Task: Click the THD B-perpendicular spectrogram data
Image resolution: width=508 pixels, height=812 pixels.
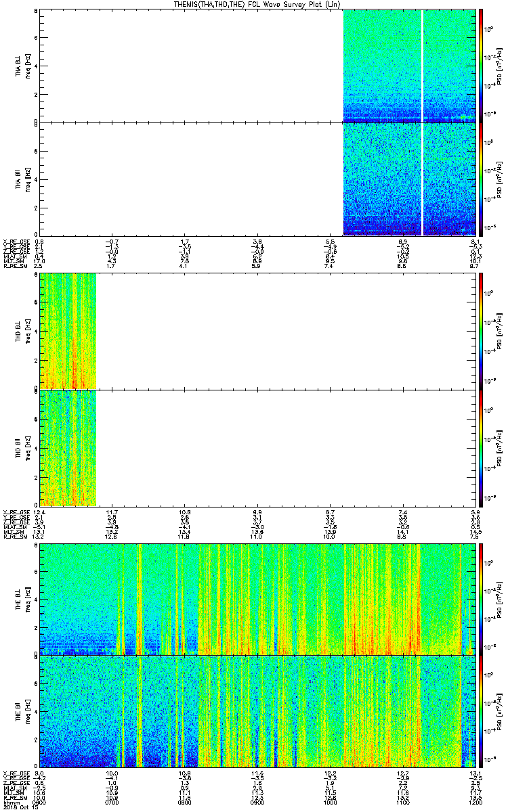Action: click(68, 330)
